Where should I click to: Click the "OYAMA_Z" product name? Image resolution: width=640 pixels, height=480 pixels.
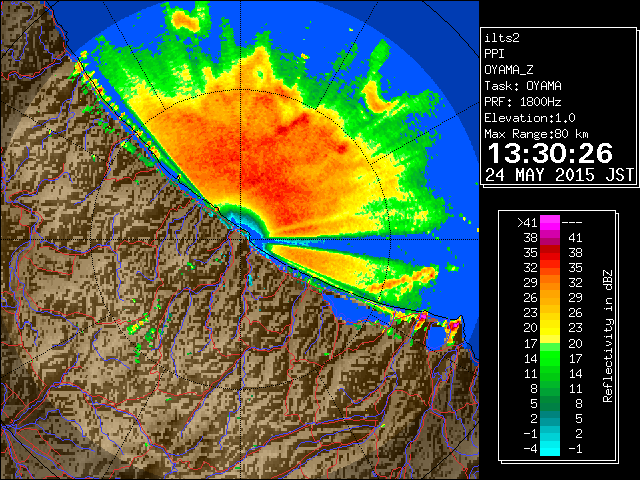pyautogui.click(x=509, y=70)
